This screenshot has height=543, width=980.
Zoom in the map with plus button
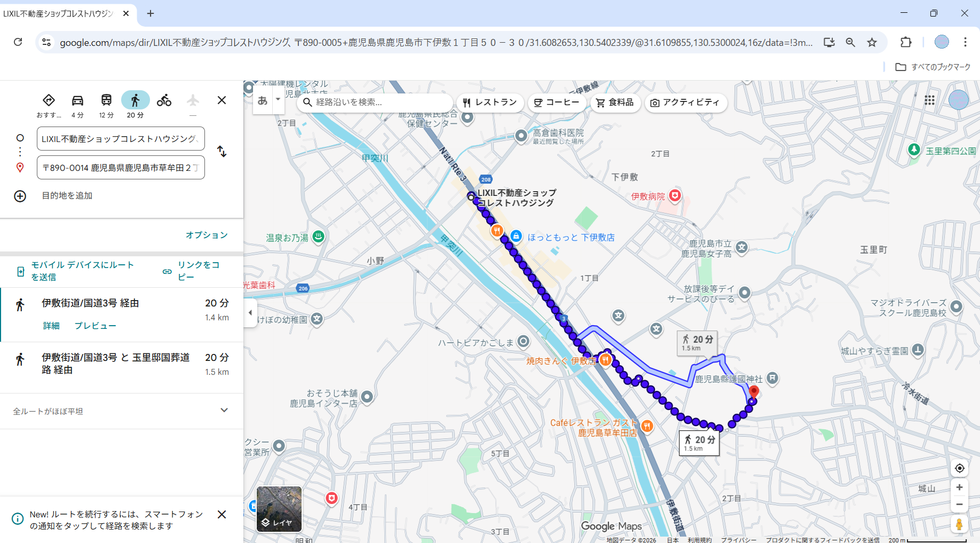tap(959, 487)
